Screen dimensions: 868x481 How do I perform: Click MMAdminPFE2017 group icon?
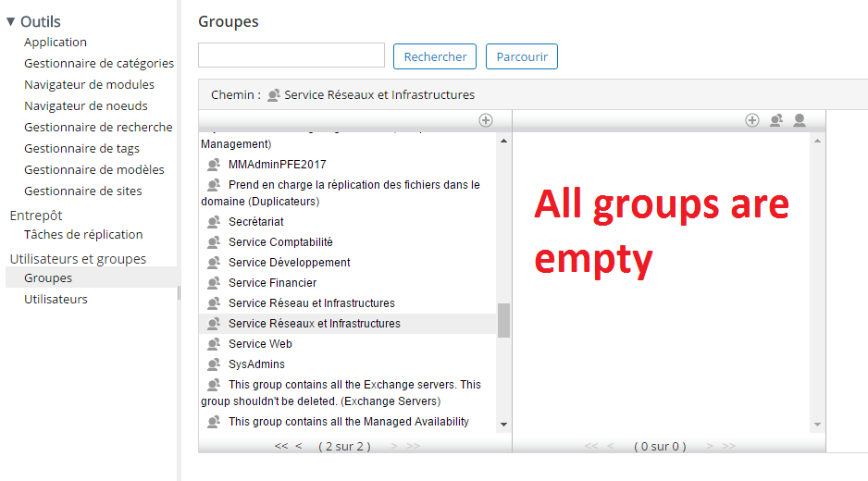point(214,165)
